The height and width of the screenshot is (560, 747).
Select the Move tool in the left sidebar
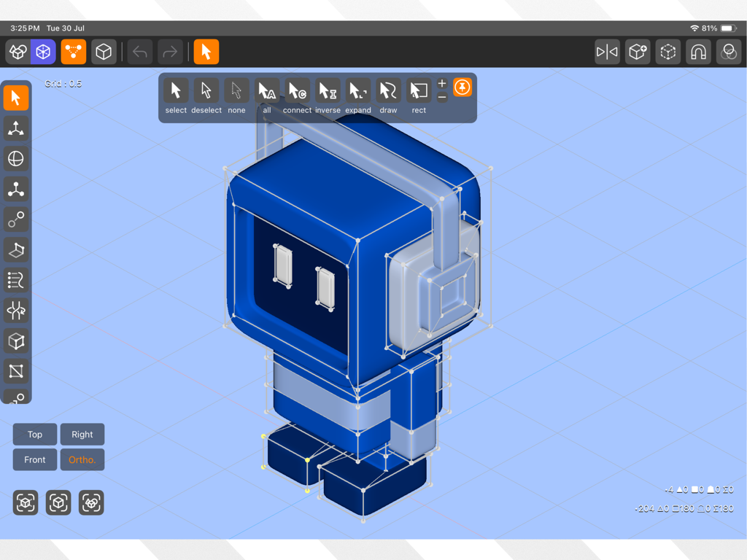(16, 128)
